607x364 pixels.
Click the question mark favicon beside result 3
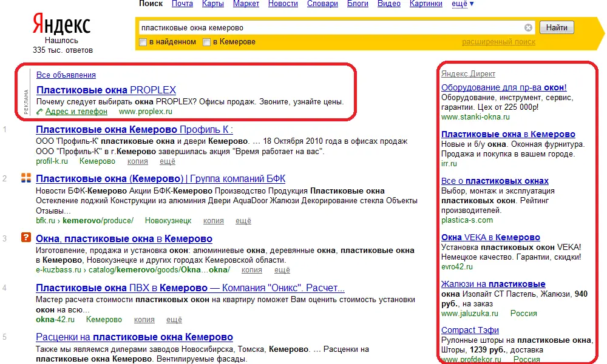(x=26, y=237)
